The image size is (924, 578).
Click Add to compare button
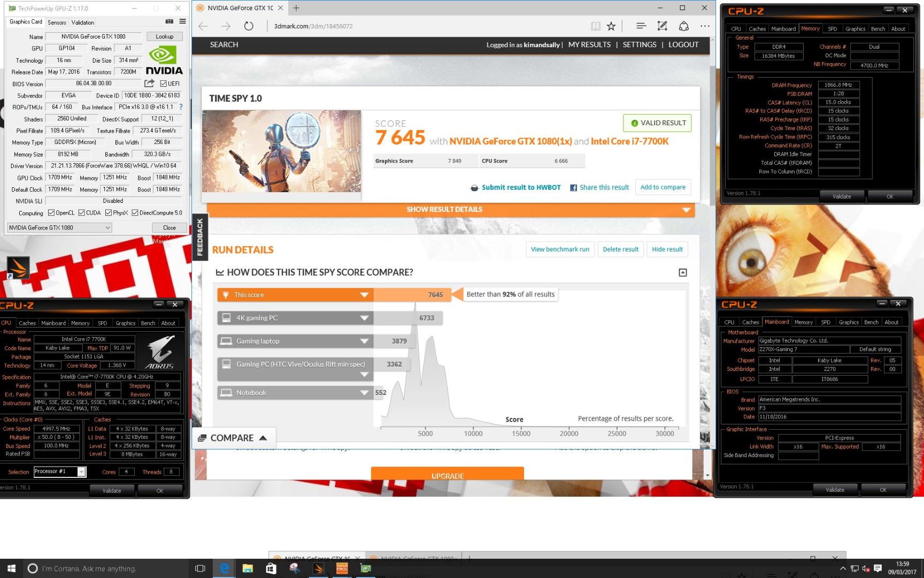[663, 187]
